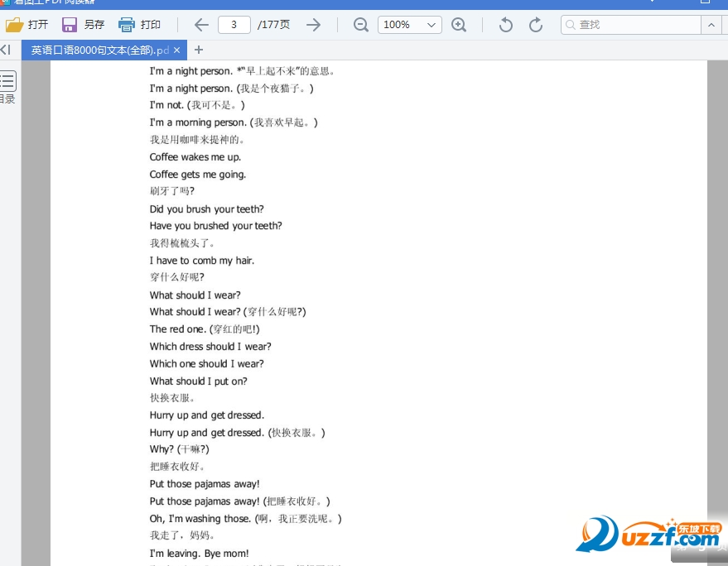Viewport: 728px width, 566px height.
Task: Go to previous page with left arrow
Action: point(200,25)
